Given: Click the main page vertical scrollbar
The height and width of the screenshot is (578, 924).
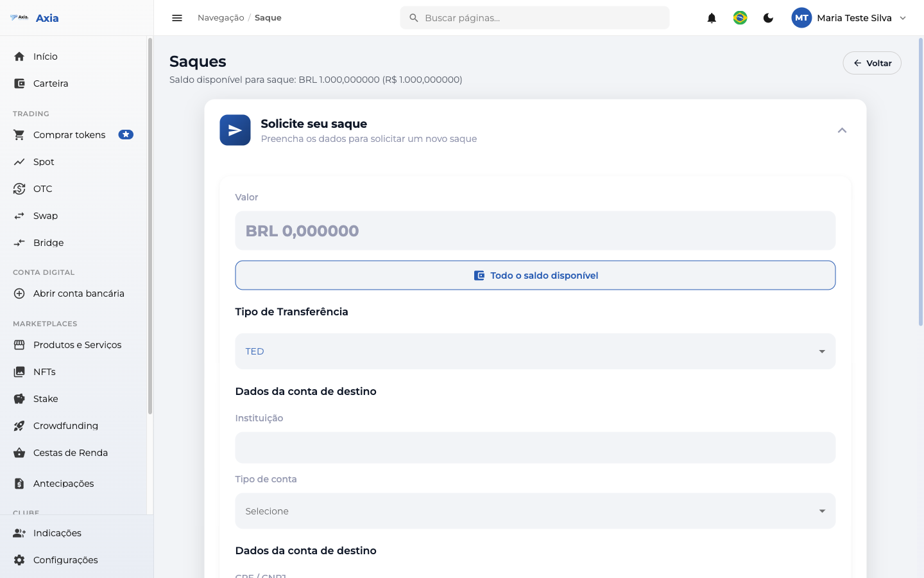Looking at the screenshot, I should click(921, 183).
